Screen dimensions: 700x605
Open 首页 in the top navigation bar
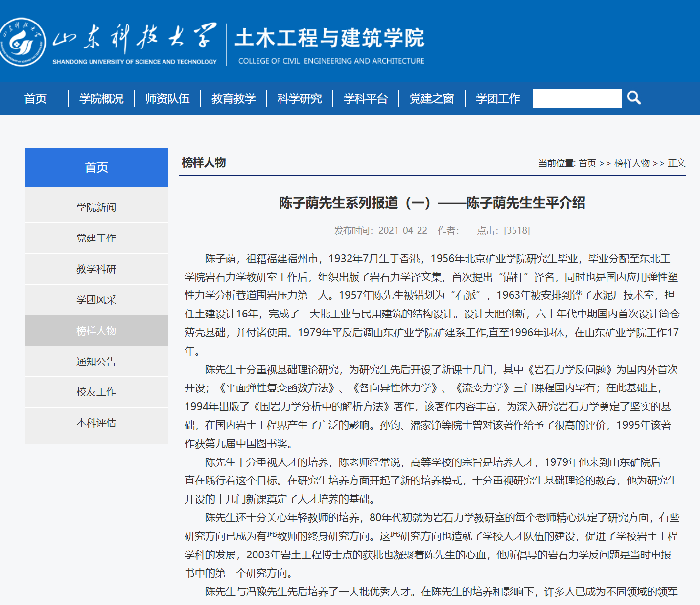click(35, 98)
